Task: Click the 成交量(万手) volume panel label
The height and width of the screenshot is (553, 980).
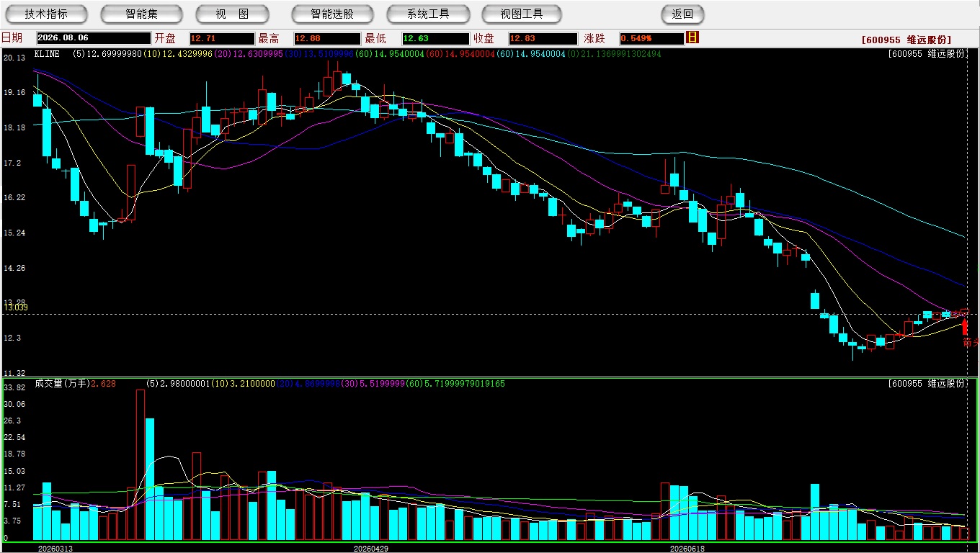Action: pyautogui.click(x=61, y=384)
